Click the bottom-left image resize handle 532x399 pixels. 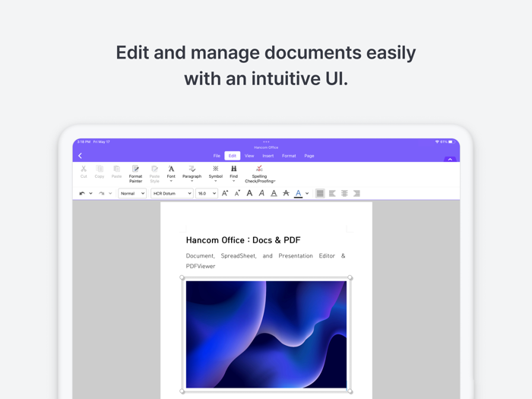tap(182, 391)
